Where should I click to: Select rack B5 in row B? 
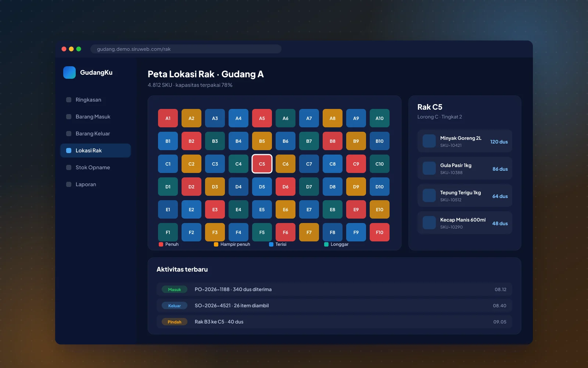click(262, 141)
